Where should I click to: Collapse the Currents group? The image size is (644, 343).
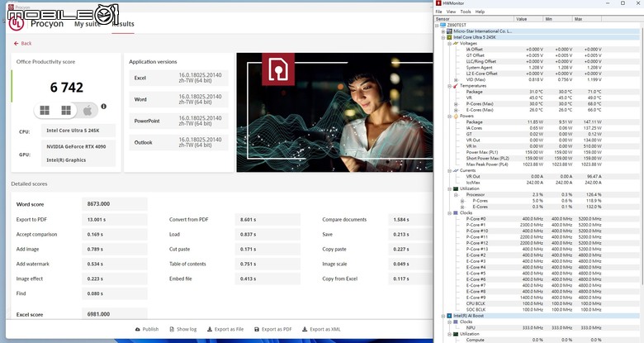(449, 170)
